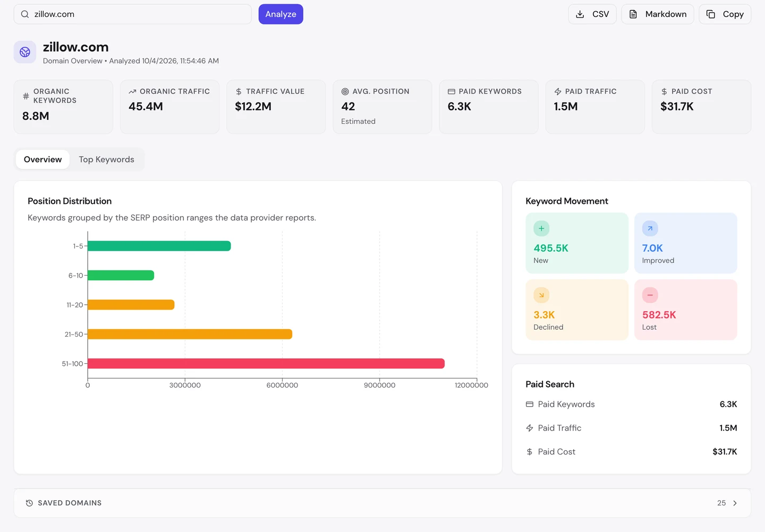Expand the Saved Domains chevron arrow

(x=735, y=503)
